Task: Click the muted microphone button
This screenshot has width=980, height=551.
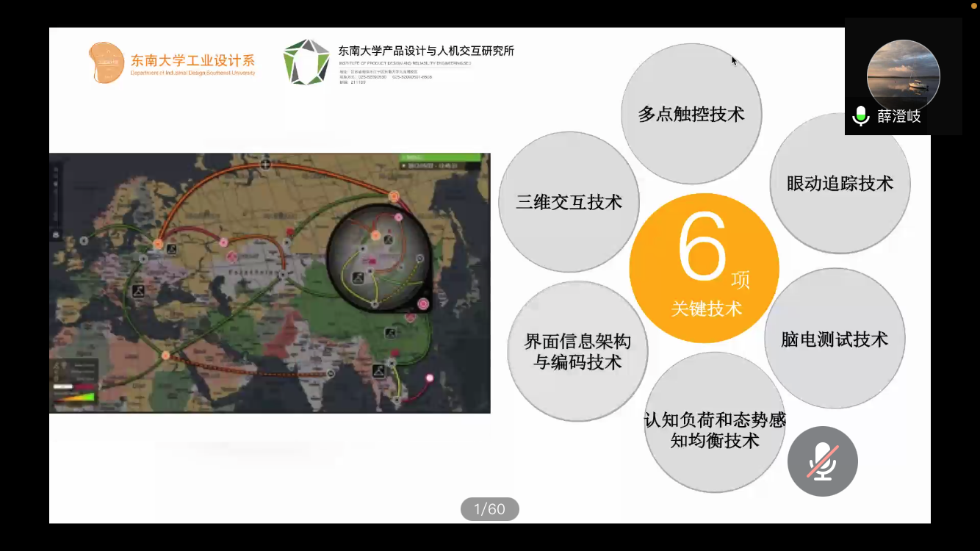Action: click(822, 461)
